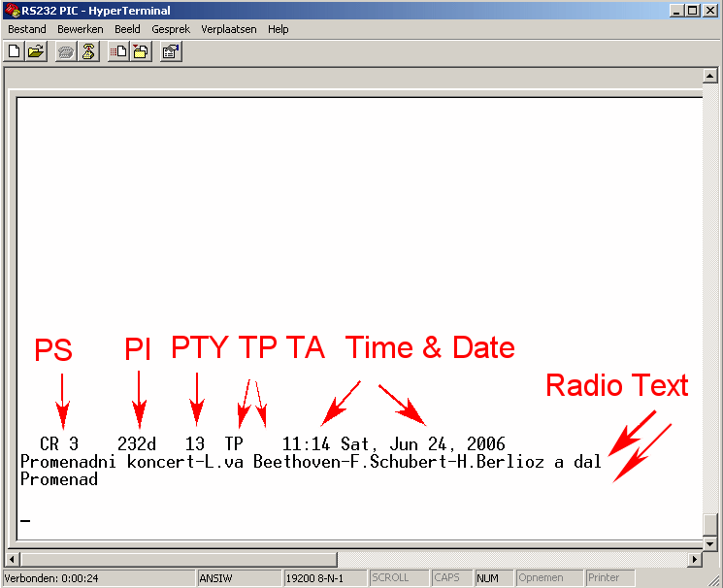Click the New connection document icon
Image resolution: width=723 pixels, height=588 pixels.
click(15, 52)
